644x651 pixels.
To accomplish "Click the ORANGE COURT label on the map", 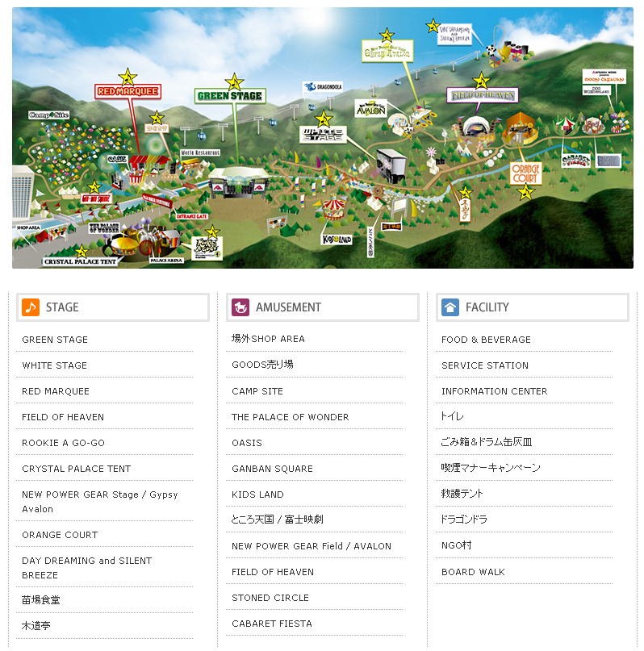I will (x=525, y=173).
